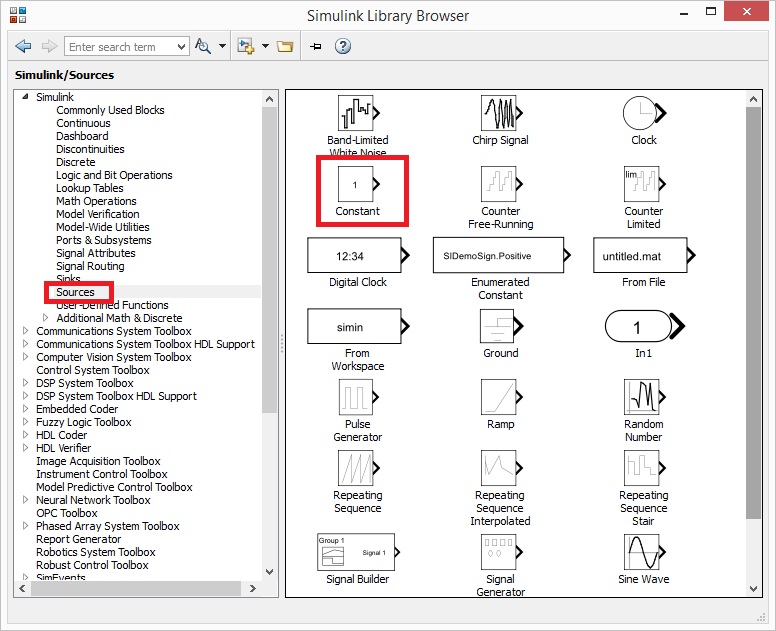This screenshot has height=631, width=776.
Task: Collapse the Simulink tree node
Action: [x=25, y=97]
